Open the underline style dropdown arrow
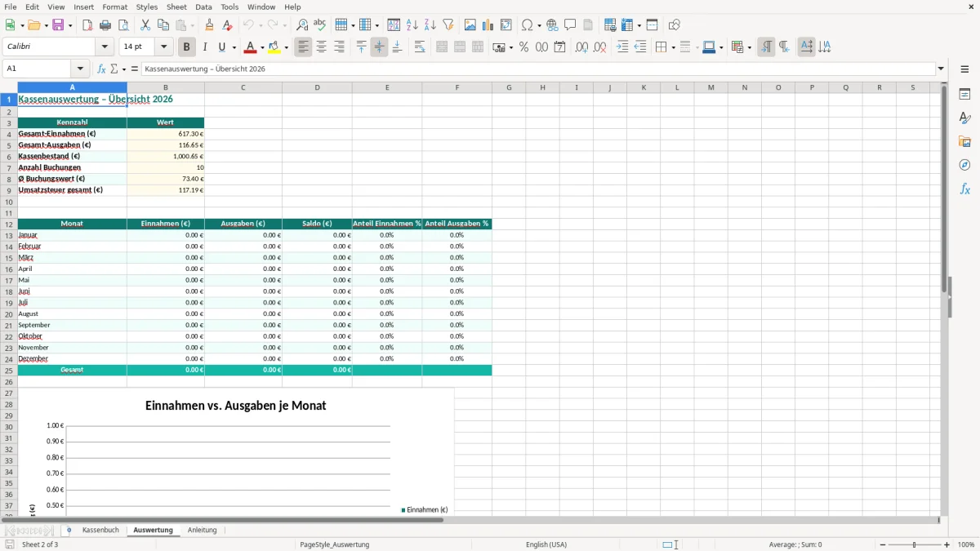Viewport: 980px width, 551px height. 234,47
